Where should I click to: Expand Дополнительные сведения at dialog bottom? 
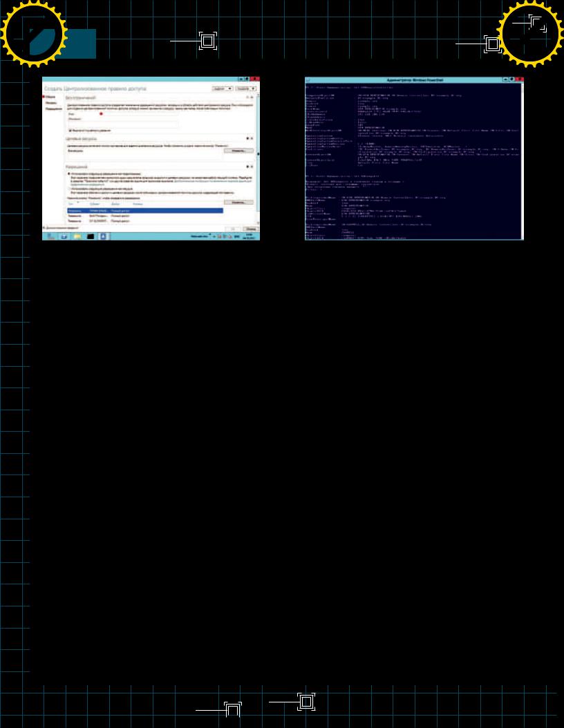62,228
